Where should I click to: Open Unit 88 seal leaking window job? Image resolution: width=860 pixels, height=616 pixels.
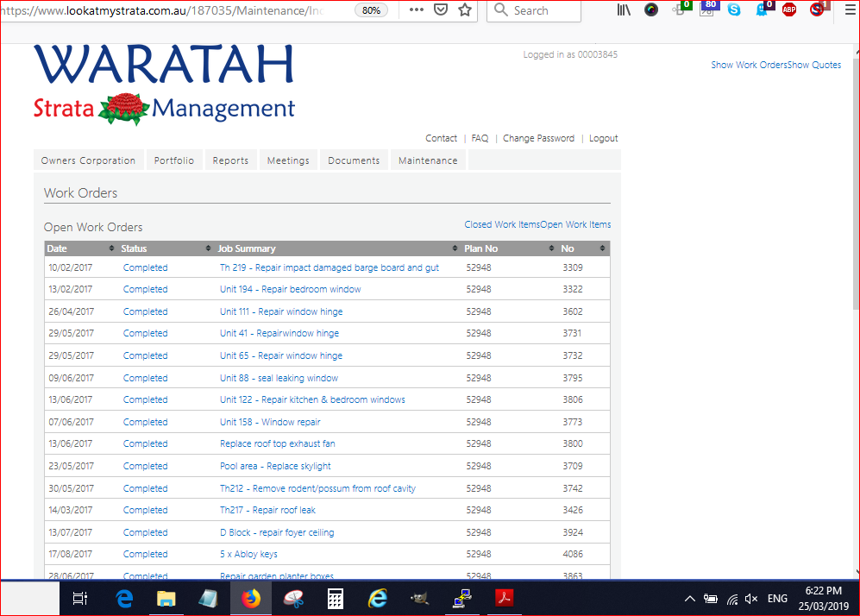tap(279, 378)
